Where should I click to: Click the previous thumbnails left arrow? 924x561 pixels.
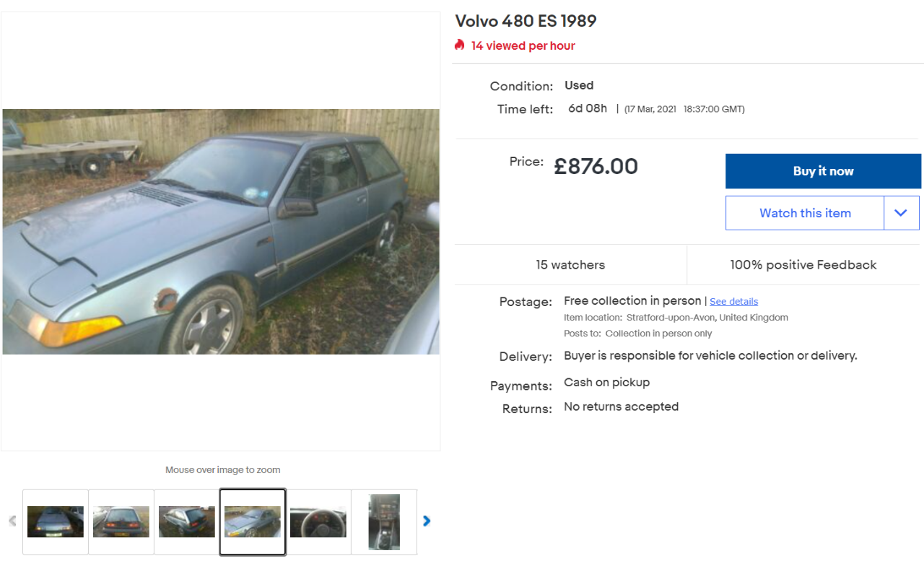coord(12,521)
